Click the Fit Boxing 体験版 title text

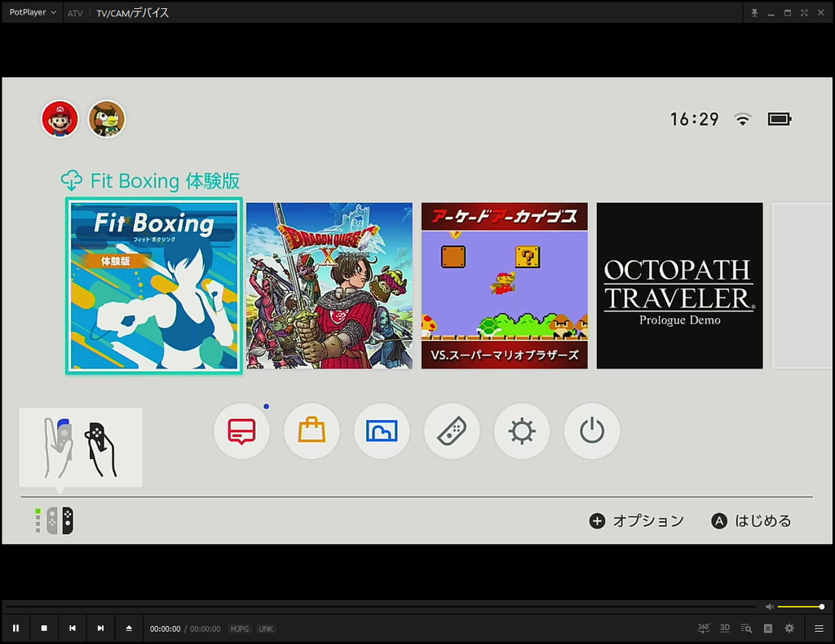(x=165, y=181)
